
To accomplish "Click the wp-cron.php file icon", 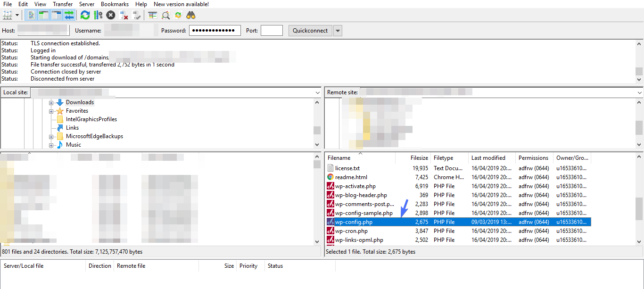I will point(330,231).
